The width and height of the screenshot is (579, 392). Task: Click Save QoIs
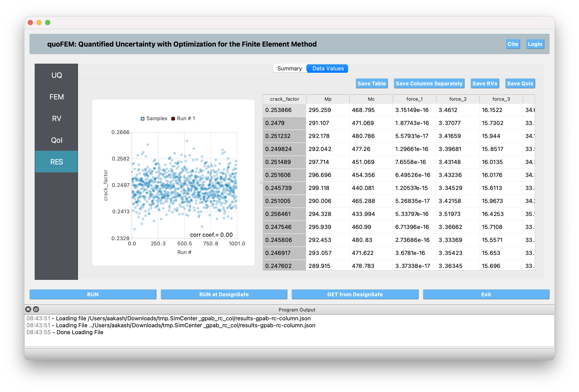click(520, 83)
